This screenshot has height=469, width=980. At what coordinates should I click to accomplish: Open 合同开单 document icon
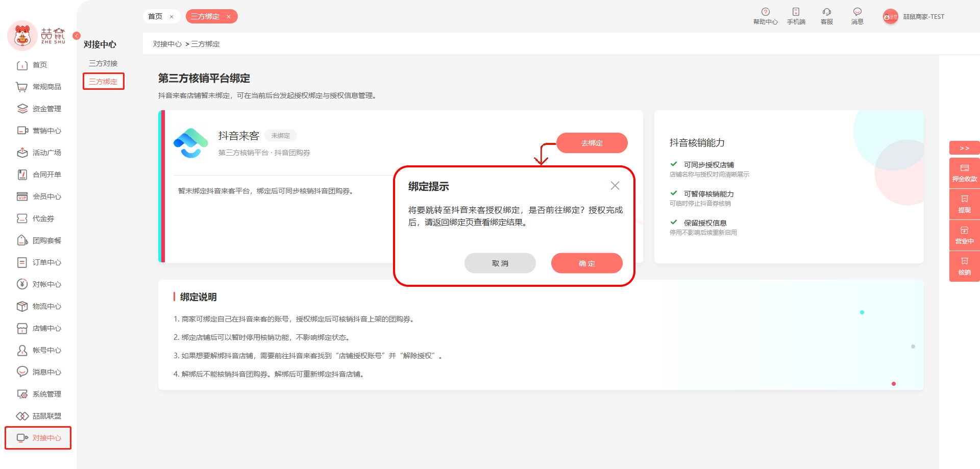(x=22, y=175)
